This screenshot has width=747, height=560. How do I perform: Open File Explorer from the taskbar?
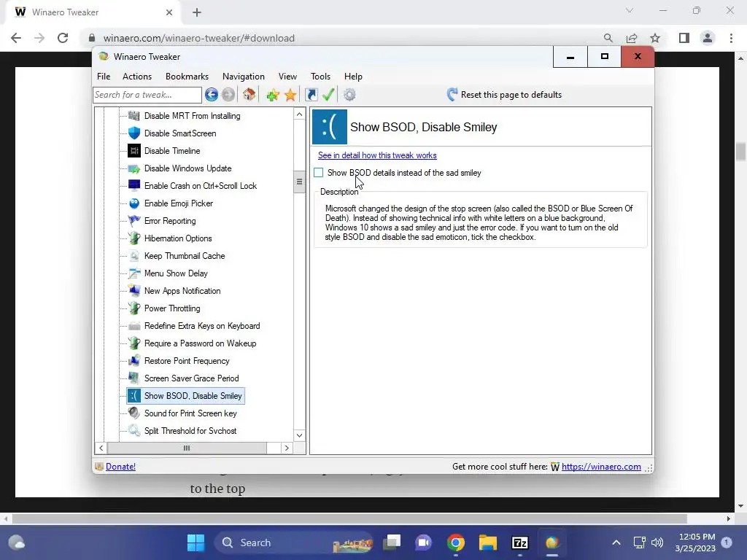coord(488,542)
